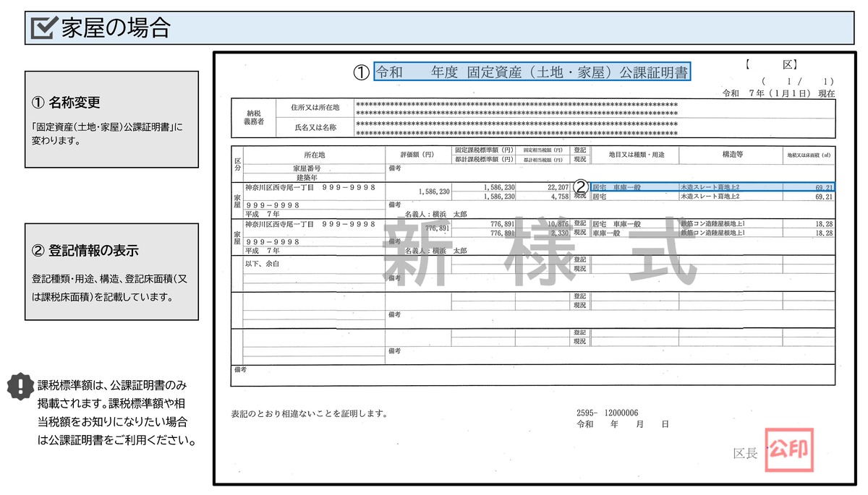
Task: Click the checkmark icon beside 家屋の場合 heading
Action: pos(43,27)
